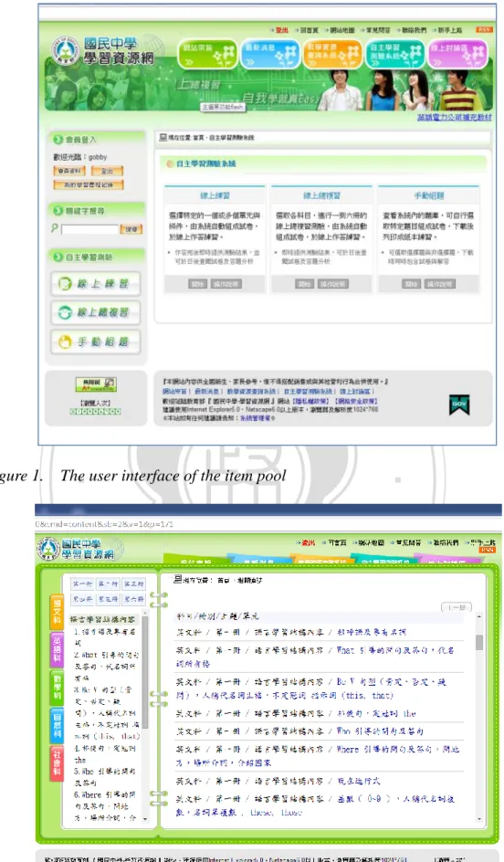504x862 pixels.
Task: Click the 搜尋 button next to keyword field
Action: [x=131, y=228]
